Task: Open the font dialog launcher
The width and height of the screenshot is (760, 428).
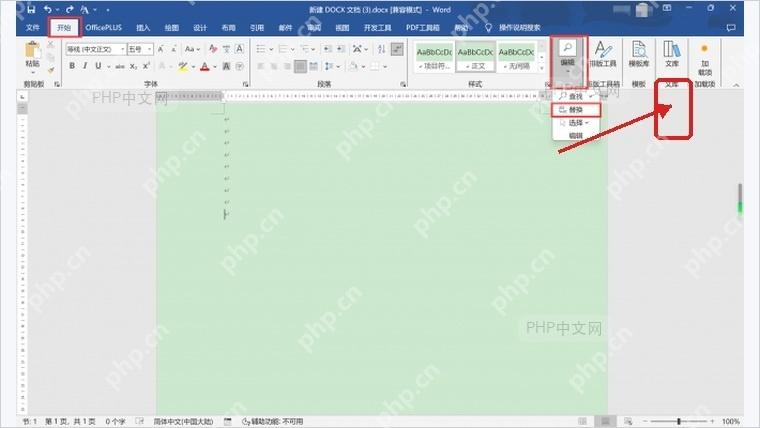Action: tap(245, 84)
